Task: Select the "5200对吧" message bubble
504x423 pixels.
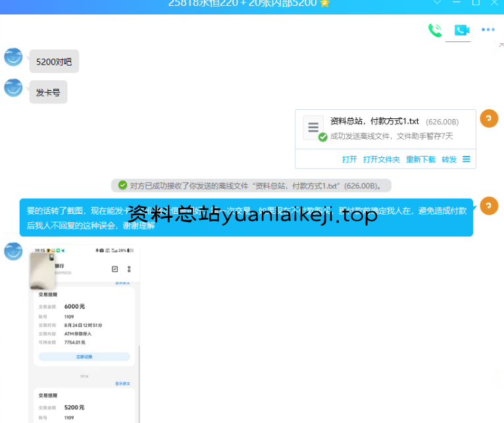Action: point(54,61)
